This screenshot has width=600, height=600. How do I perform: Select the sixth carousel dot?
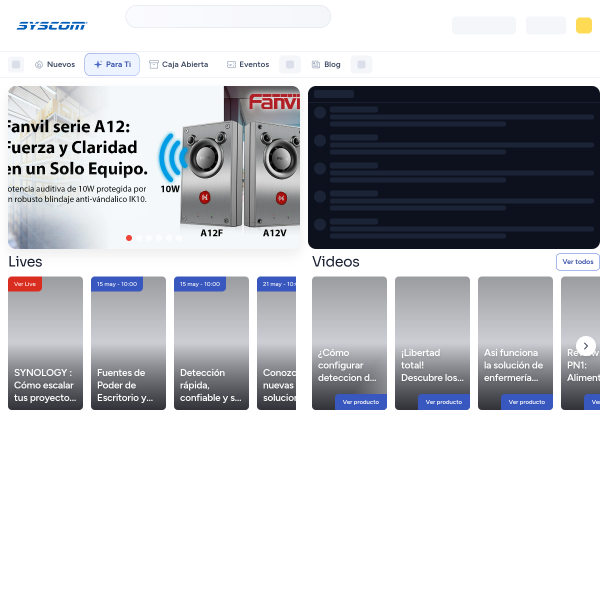point(179,238)
